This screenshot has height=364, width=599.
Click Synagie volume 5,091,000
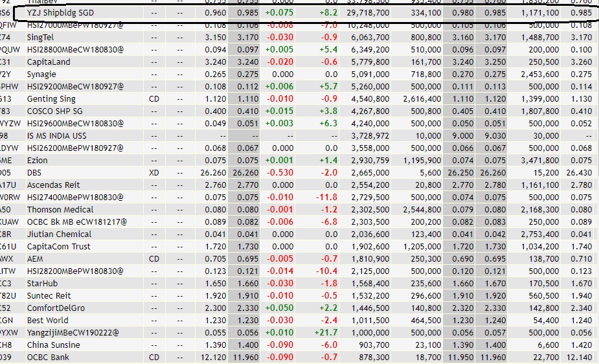pos(370,74)
